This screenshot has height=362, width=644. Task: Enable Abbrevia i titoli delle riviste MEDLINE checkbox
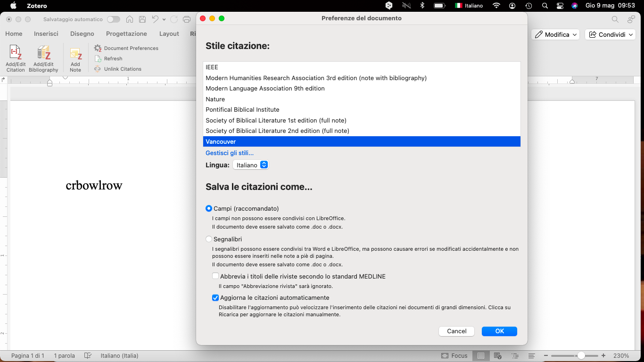215,276
